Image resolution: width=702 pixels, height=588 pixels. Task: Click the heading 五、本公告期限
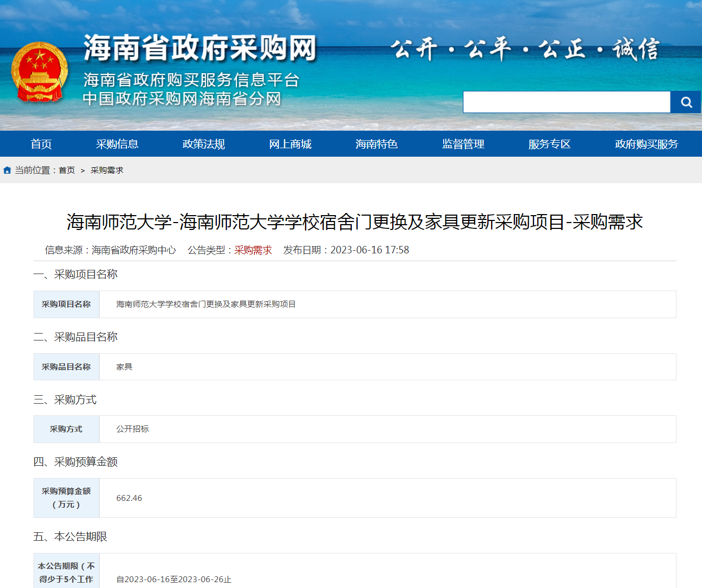point(70,537)
